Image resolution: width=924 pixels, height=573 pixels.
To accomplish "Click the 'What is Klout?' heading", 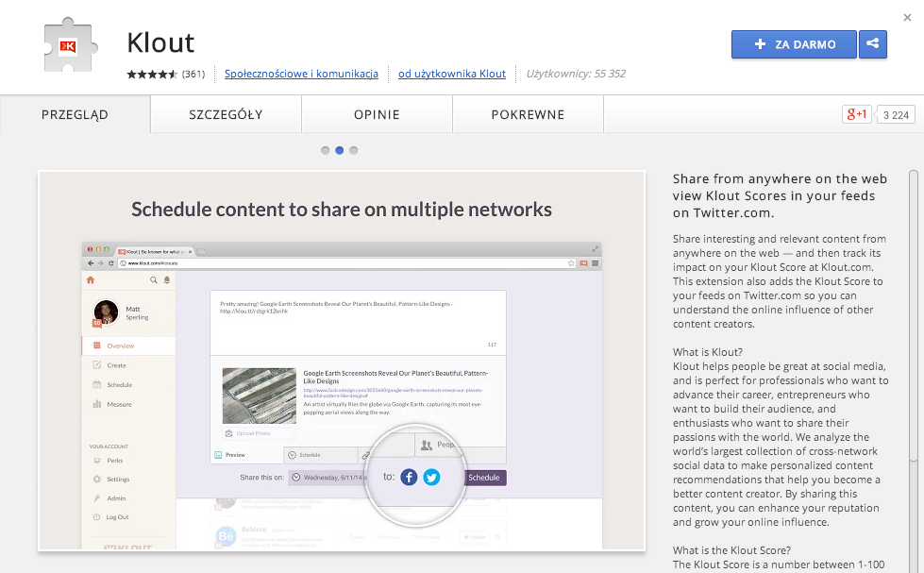I will 708,352.
